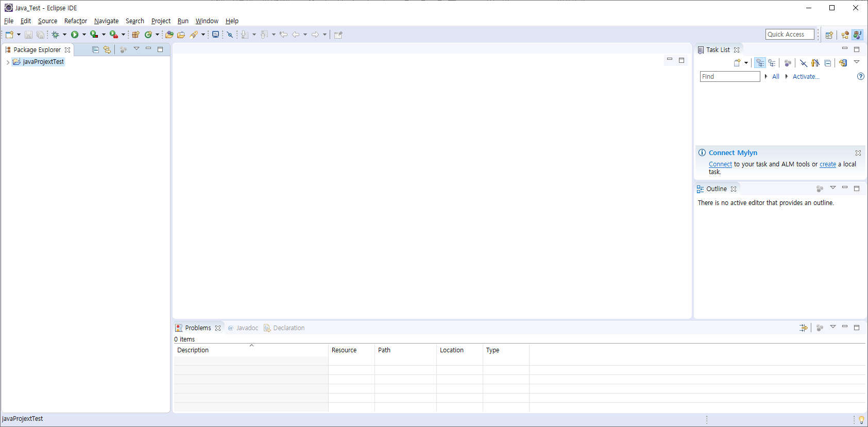Click the Run External Tools icon
The width and height of the screenshot is (868, 427).
point(113,35)
